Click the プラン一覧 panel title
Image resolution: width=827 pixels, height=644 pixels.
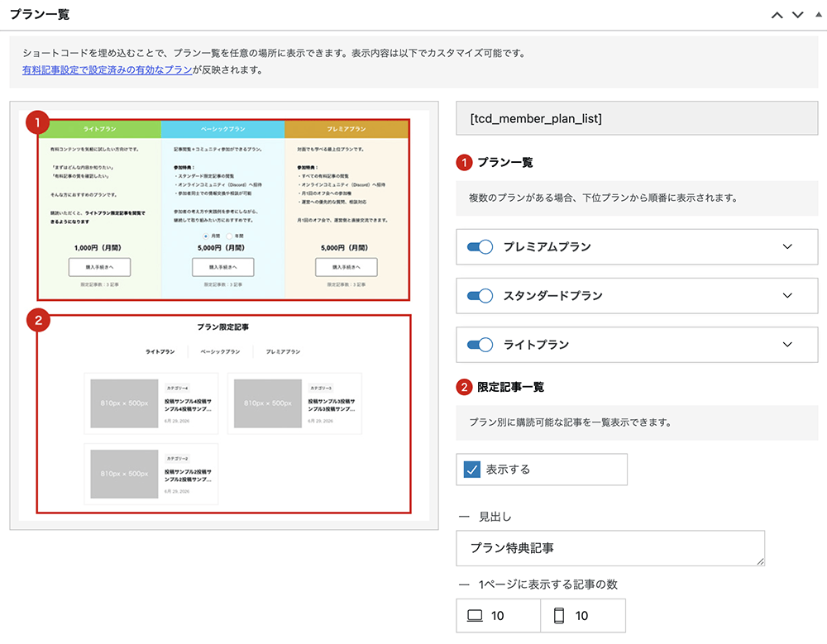point(40,14)
